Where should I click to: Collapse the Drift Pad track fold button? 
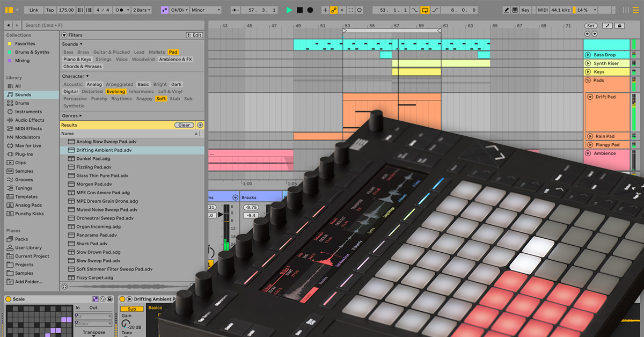click(x=590, y=97)
